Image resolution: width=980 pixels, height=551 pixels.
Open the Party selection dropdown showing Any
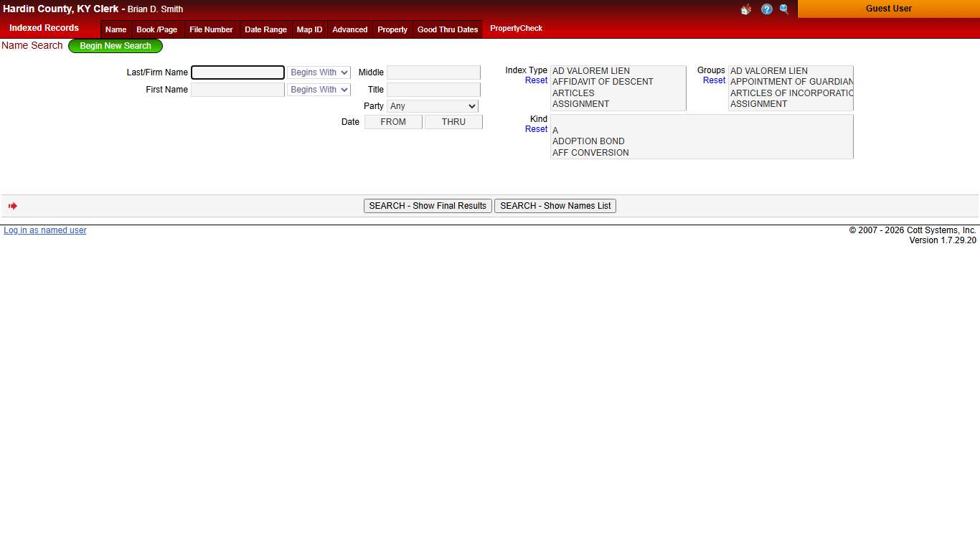click(x=433, y=105)
